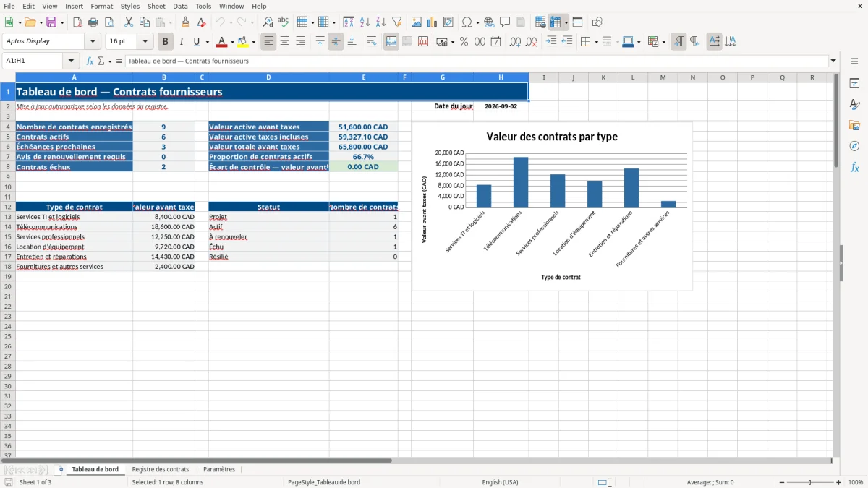Toggle Center Vertically alignment
The height and width of the screenshot is (488, 868).
[x=336, y=42]
